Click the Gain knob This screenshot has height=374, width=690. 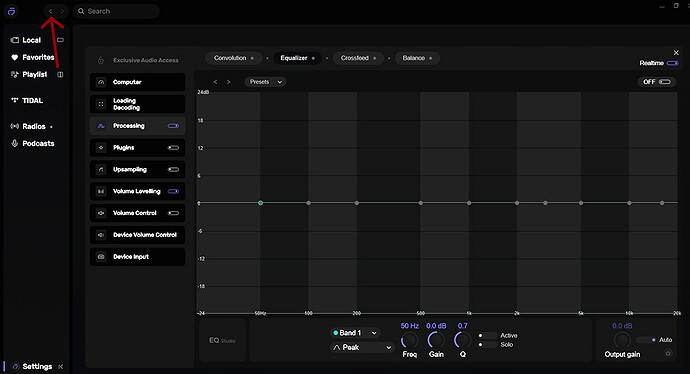(x=436, y=340)
